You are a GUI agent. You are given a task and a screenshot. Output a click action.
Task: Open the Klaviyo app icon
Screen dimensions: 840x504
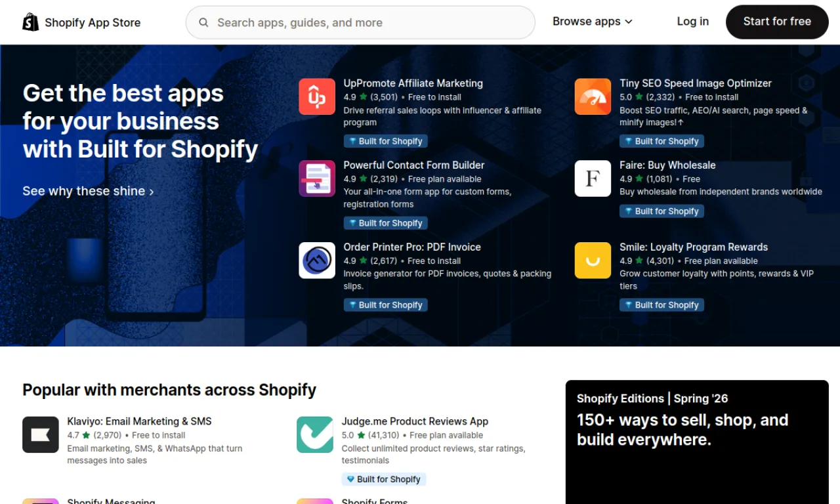[41, 434]
